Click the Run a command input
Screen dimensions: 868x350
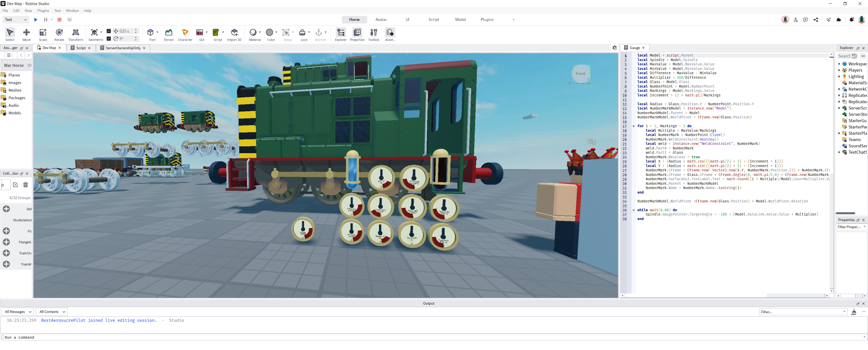tap(431, 337)
